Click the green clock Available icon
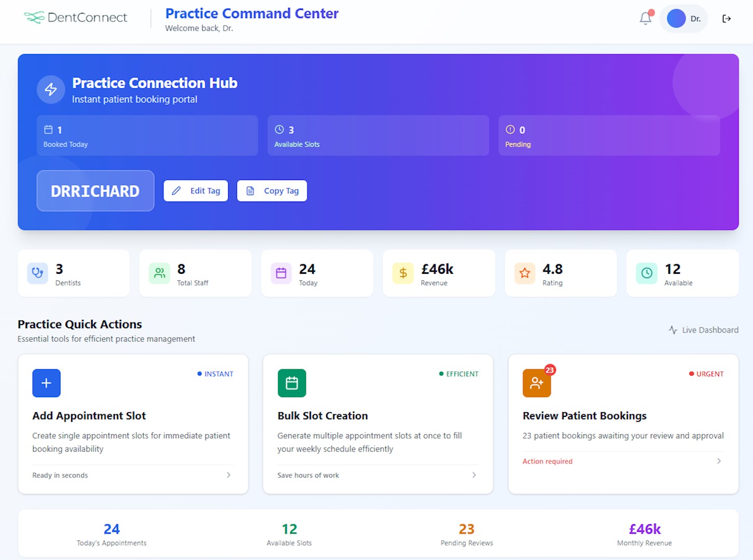 coord(647,273)
